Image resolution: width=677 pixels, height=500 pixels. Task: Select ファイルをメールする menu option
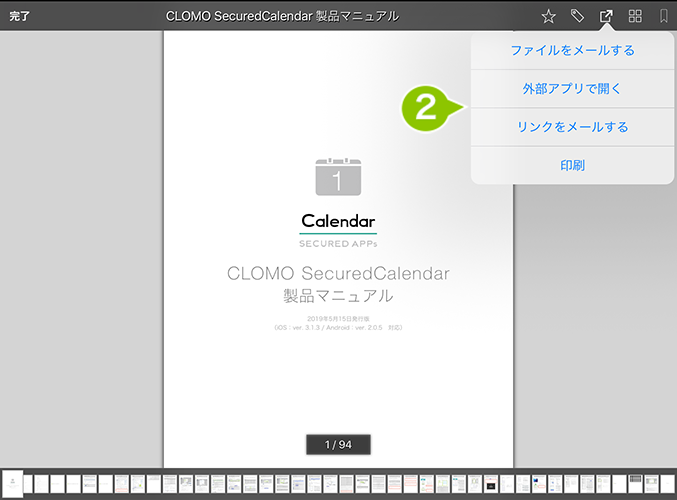pyautogui.click(x=573, y=51)
